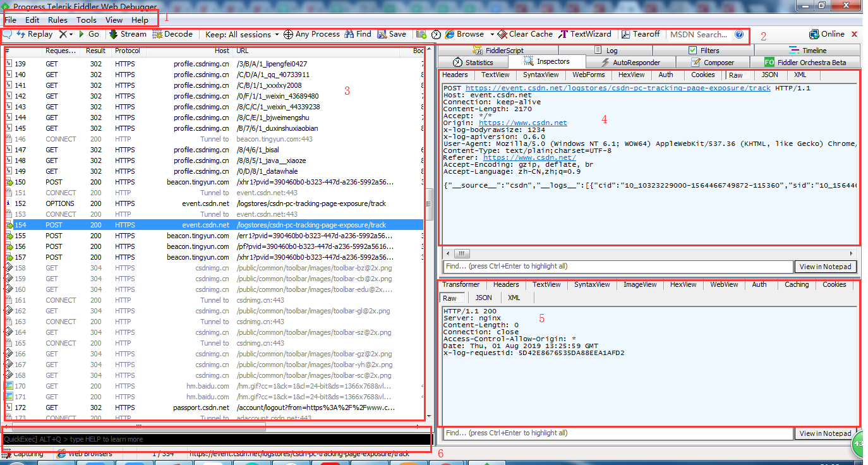Image resolution: width=868 pixels, height=465 pixels.
Task: Select session 172 passport.csdn.net
Action: click(x=214, y=408)
